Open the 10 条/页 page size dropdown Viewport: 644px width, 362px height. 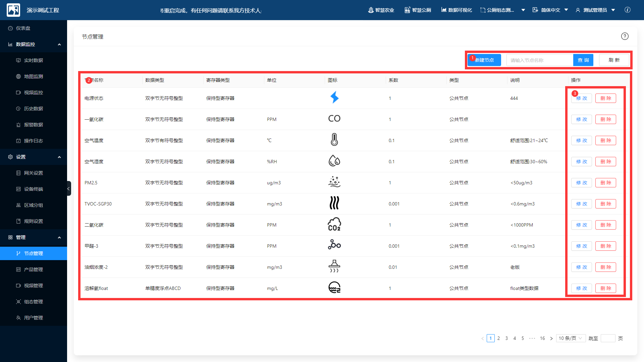(x=571, y=338)
